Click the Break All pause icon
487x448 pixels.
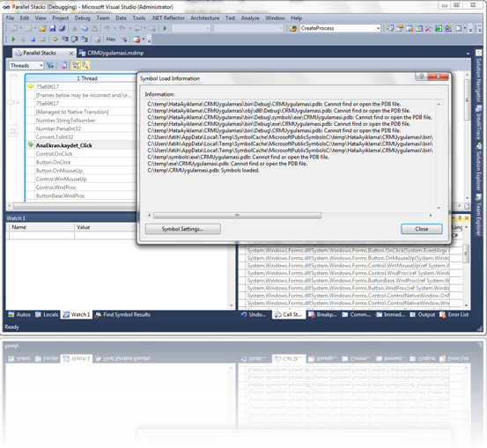(23, 40)
